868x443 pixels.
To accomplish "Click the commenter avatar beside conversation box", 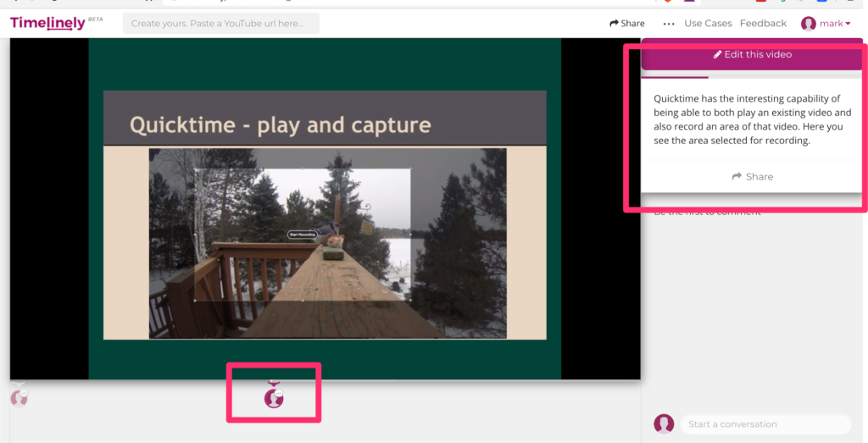I will pos(664,424).
